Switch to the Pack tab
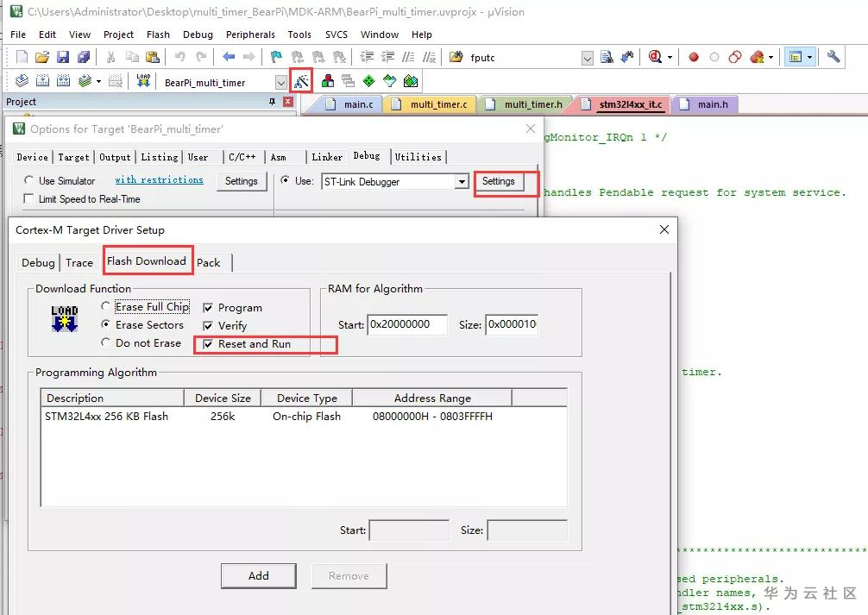 coord(209,263)
